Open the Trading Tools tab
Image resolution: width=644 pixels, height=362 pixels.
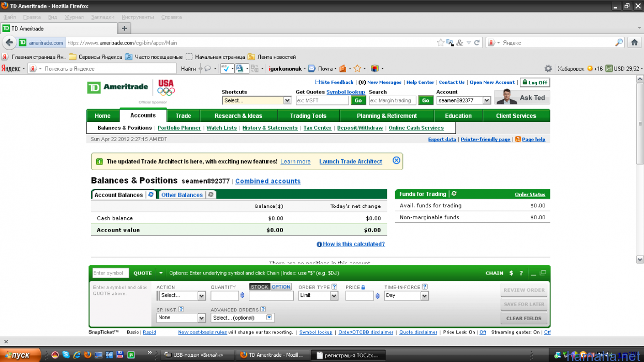[x=308, y=116]
